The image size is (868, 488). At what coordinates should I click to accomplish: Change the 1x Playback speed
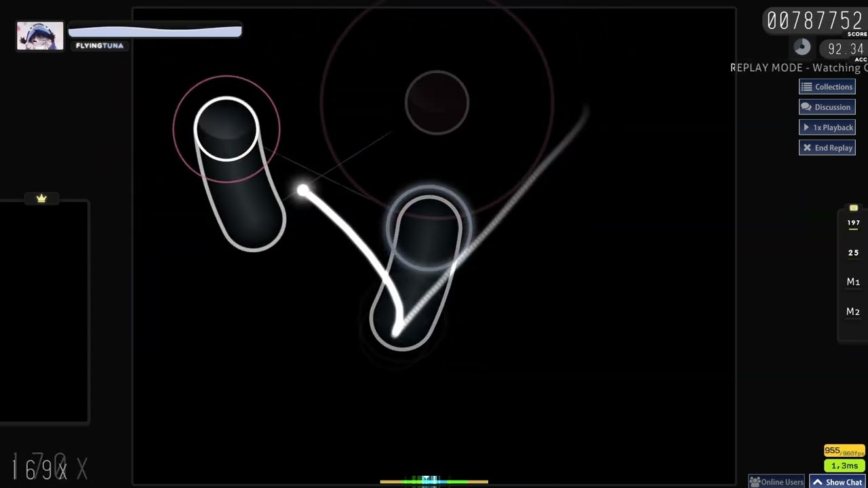[x=827, y=127]
